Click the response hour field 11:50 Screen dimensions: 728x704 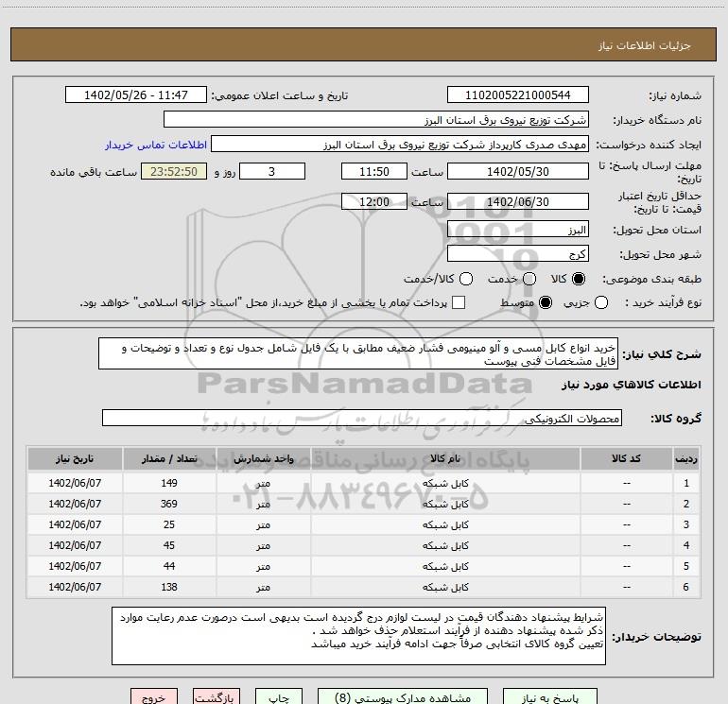374,171
